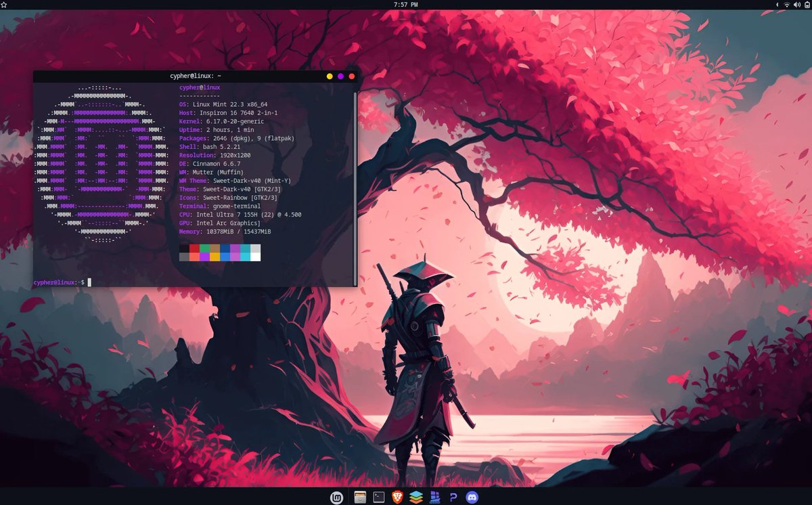
Task: Click the 'Icons: Sweet-Rainbow' line
Action: coord(230,197)
